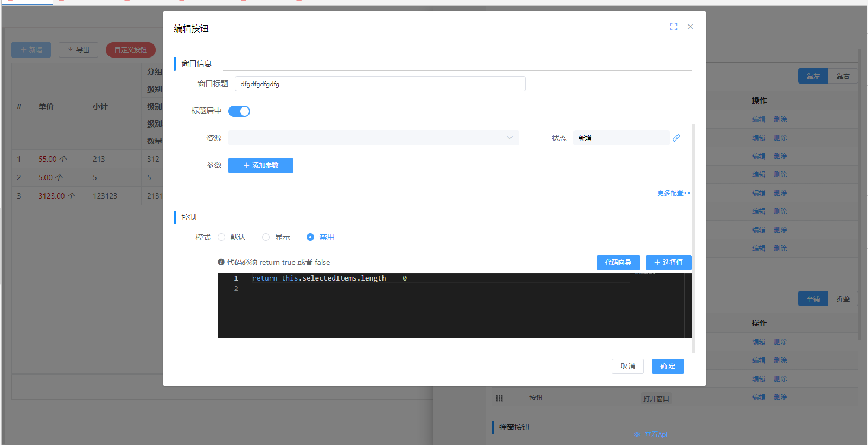The width and height of the screenshot is (868, 445).
Task: Open the 资源 dropdown list
Action: (x=373, y=138)
